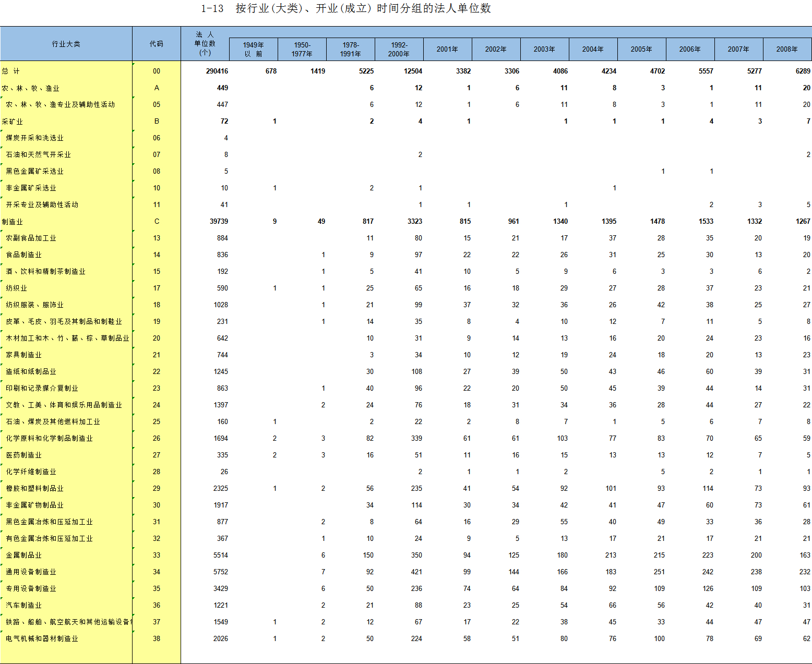
Task: Select the 有色金属冶炼和压延加工业 row label
Action: point(50,539)
